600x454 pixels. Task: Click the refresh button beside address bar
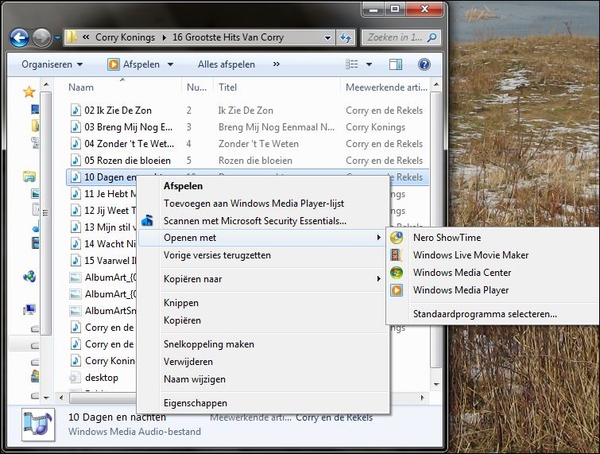346,38
